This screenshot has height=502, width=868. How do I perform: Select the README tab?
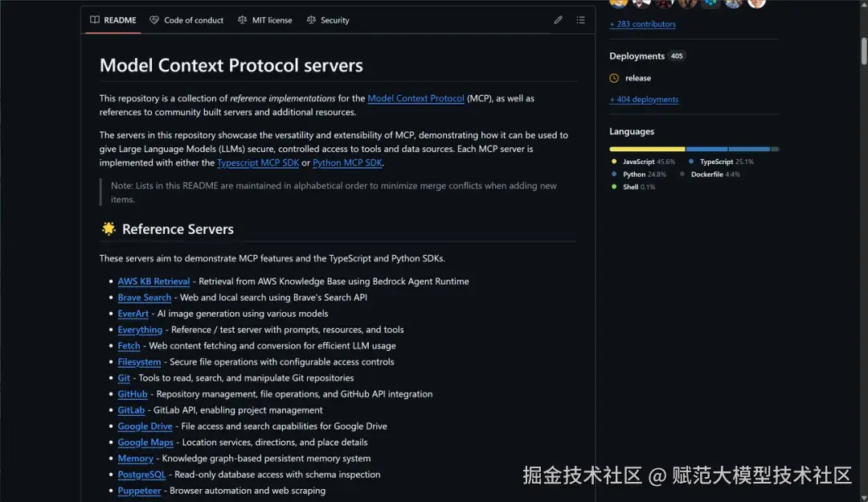[x=113, y=20]
